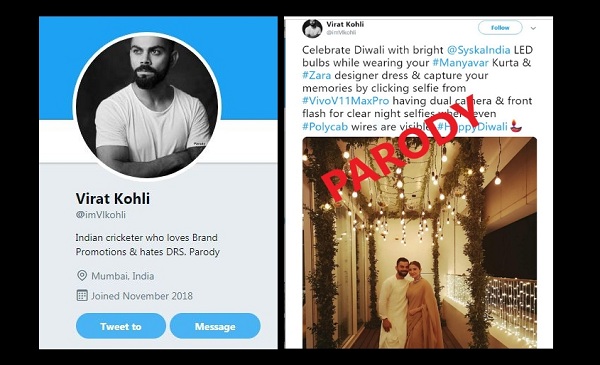Click the diya lamp emoji in the tweet

coord(517,126)
